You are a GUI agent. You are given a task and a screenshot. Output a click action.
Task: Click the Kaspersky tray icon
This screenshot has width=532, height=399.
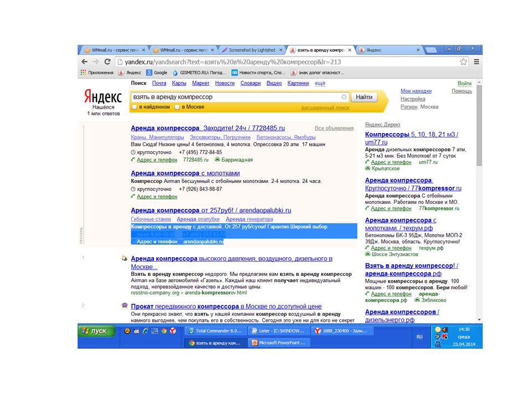coord(444,336)
